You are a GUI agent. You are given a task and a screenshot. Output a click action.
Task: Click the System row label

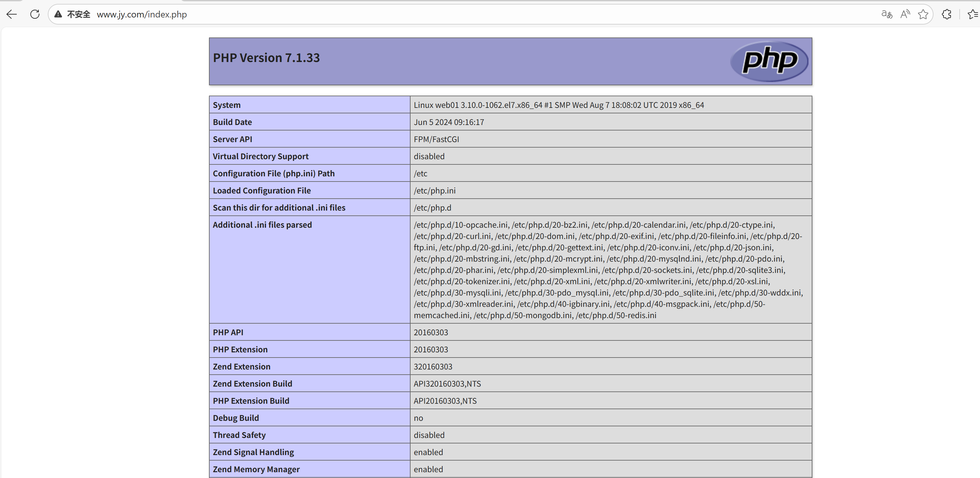coord(227,105)
